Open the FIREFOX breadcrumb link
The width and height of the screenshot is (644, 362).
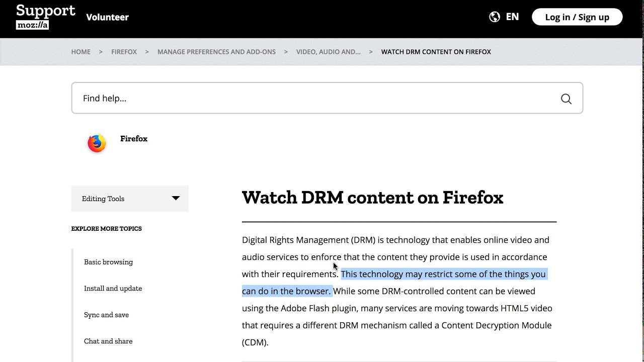[x=124, y=52]
